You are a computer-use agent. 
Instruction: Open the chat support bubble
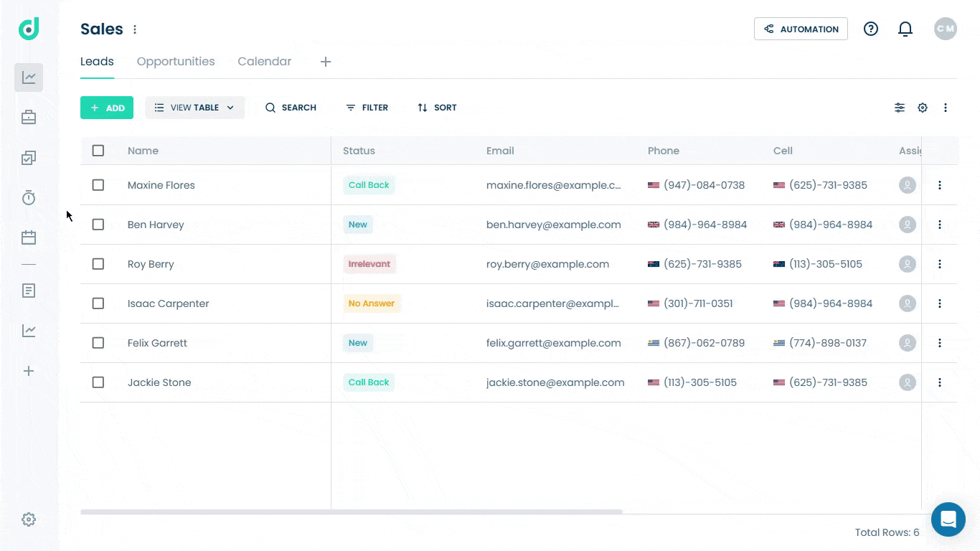[948, 519]
